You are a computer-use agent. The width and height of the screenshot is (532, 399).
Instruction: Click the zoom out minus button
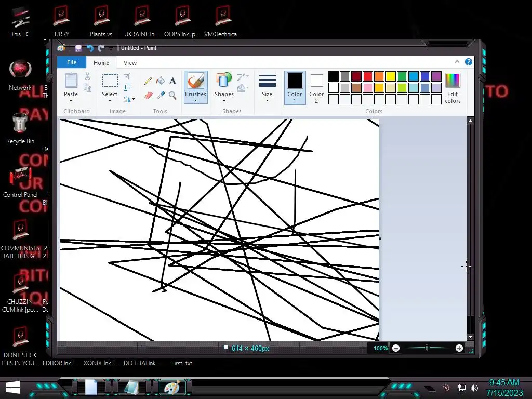[x=395, y=348]
